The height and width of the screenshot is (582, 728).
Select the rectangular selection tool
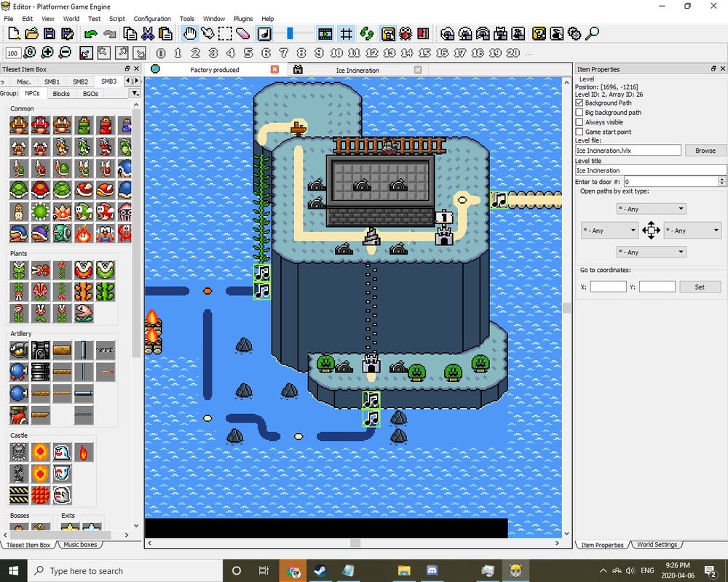225,33
